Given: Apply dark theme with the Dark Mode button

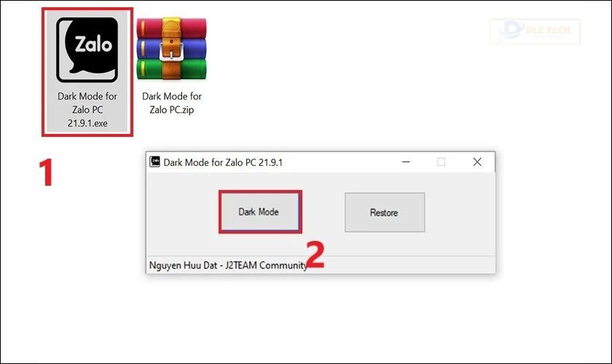Looking at the screenshot, I should click(259, 212).
